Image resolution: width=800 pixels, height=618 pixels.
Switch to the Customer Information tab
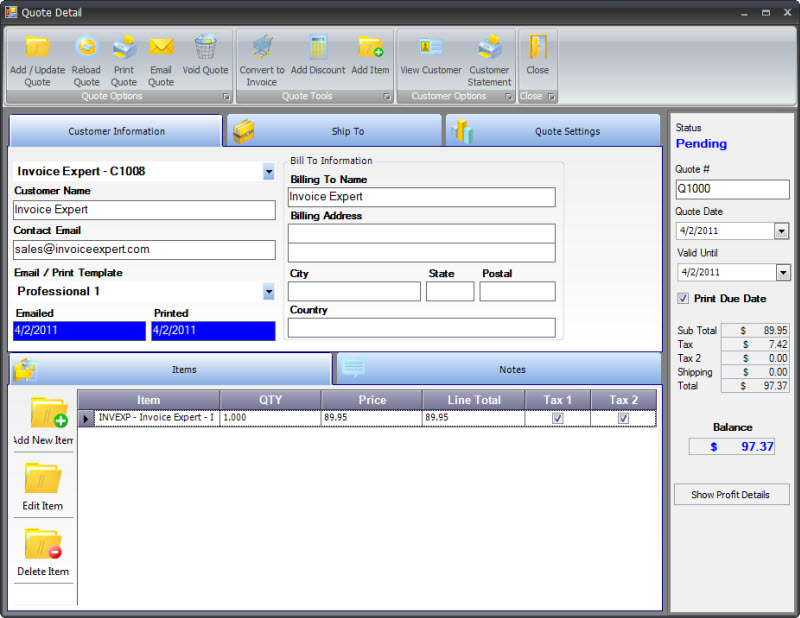(116, 131)
